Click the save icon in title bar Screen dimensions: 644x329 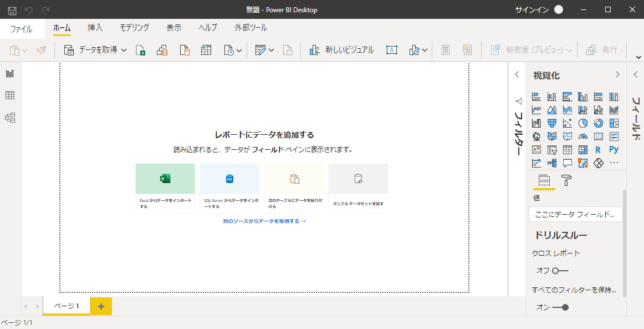click(12, 10)
